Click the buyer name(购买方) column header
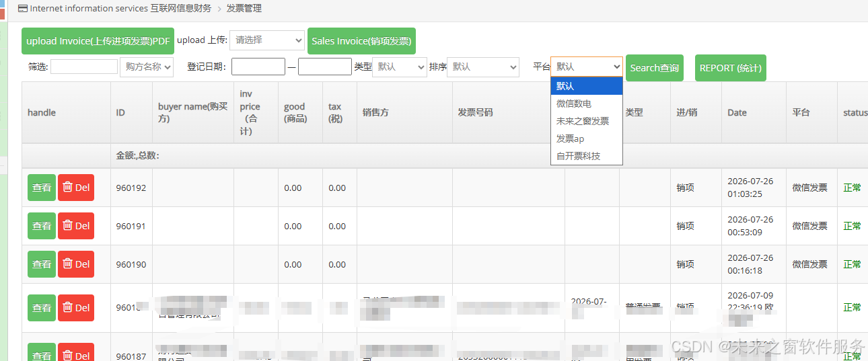 193,112
